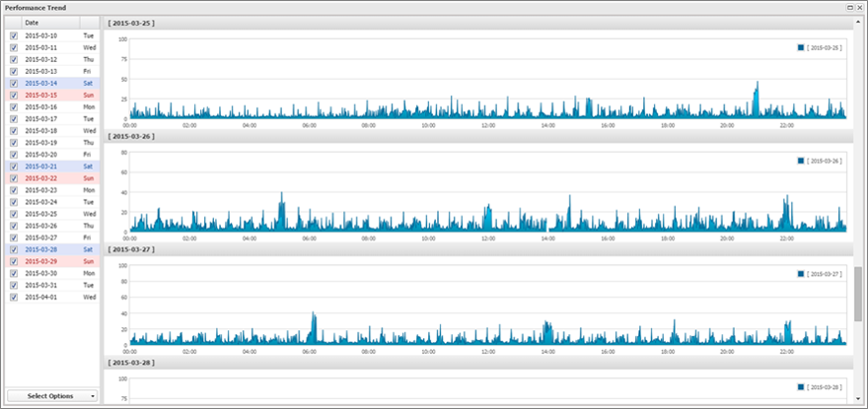Screen dimensions: 868x409
Task: Toggle the 2015-03-14 Sat checkbox
Action: click(x=14, y=83)
